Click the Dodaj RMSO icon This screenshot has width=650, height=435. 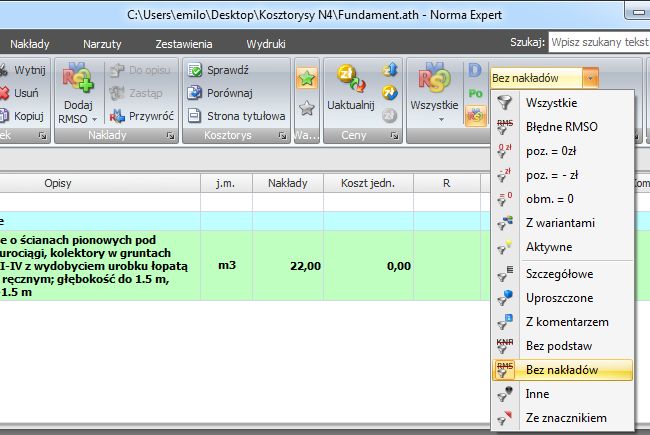pyautogui.click(x=77, y=79)
